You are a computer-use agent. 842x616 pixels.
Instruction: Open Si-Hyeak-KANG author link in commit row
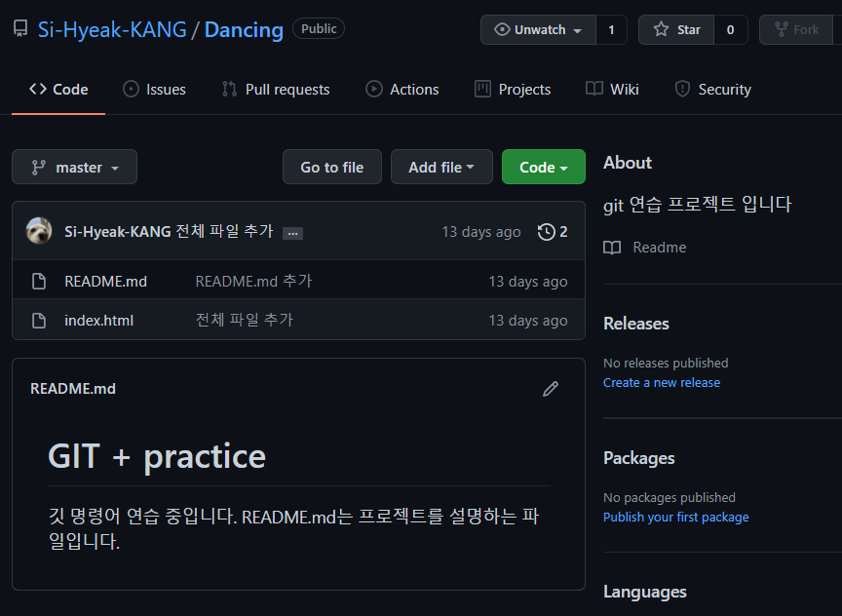click(118, 231)
